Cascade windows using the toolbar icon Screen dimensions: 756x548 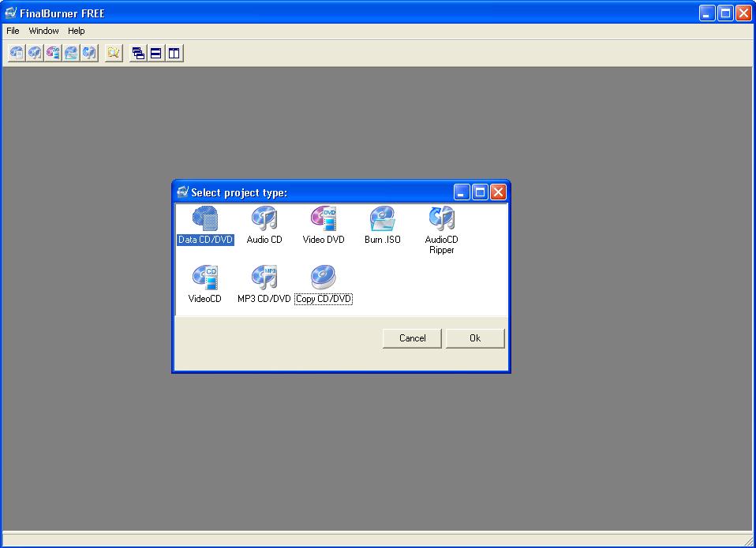pos(138,53)
